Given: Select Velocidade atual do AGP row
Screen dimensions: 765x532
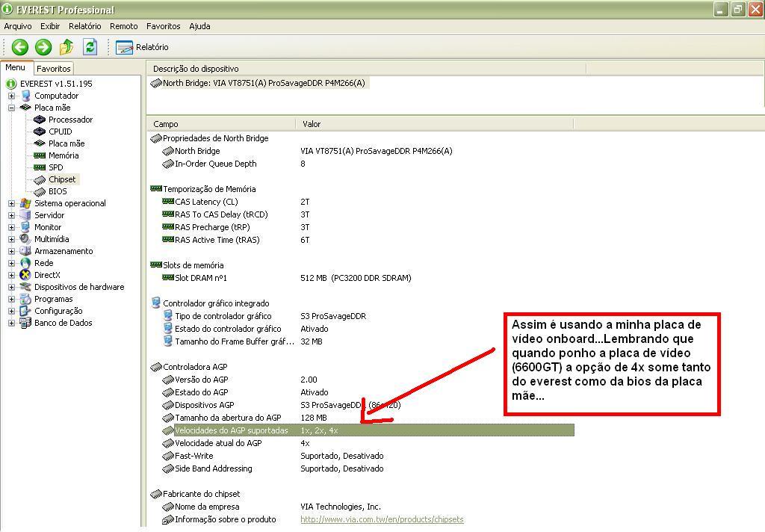Looking at the screenshot, I should click(361, 443).
